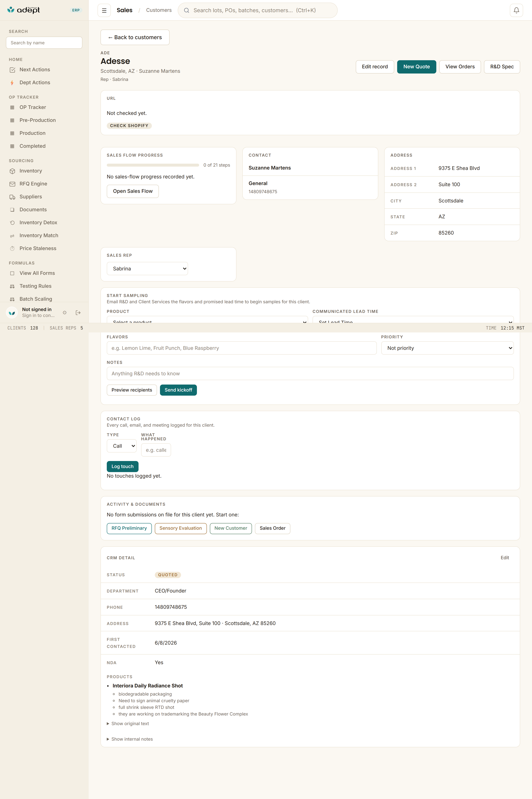Click Open Sales Flow button

(133, 191)
